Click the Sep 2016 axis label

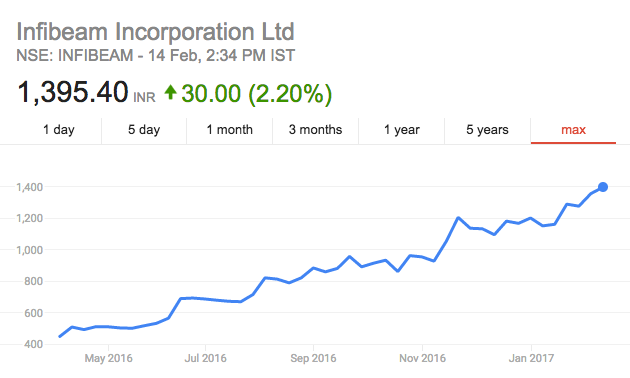coord(313,358)
